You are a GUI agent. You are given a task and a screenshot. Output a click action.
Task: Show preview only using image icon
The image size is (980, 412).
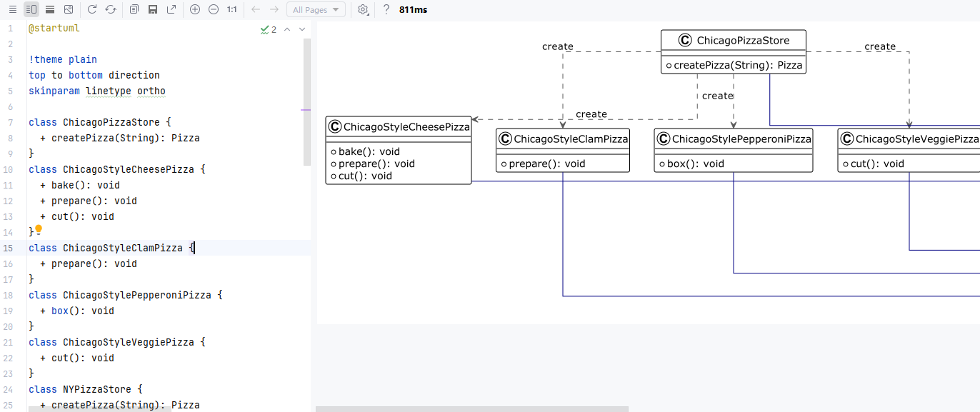pos(69,9)
